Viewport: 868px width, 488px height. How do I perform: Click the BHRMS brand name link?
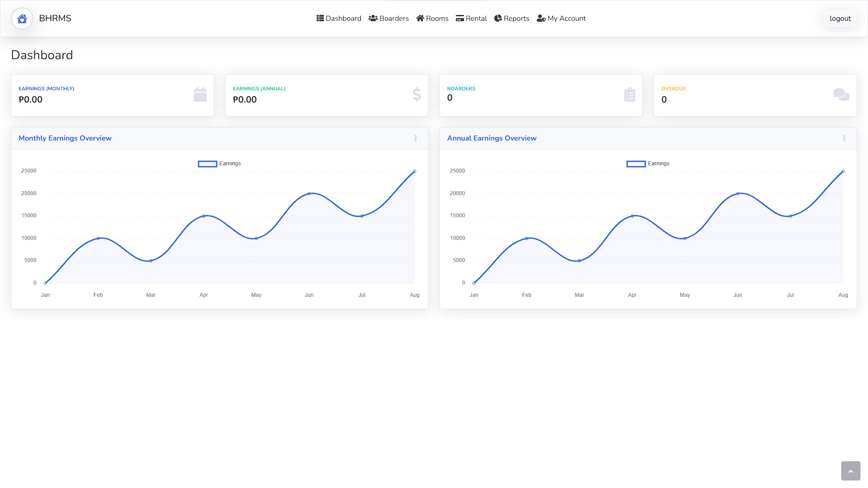[55, 19]
